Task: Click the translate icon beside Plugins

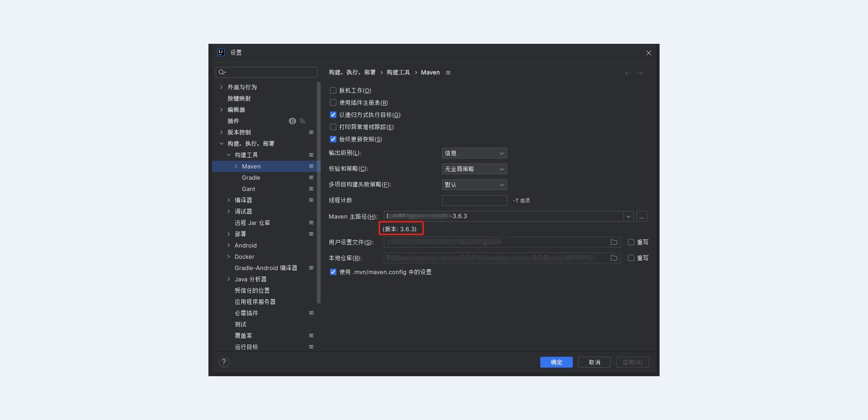Action: (x=302, y=121)
